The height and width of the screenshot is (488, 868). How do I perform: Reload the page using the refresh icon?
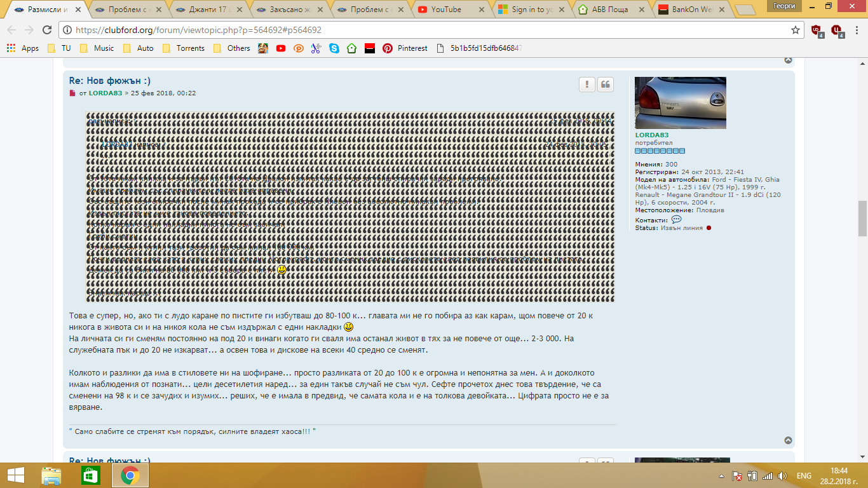coord(46,30)
